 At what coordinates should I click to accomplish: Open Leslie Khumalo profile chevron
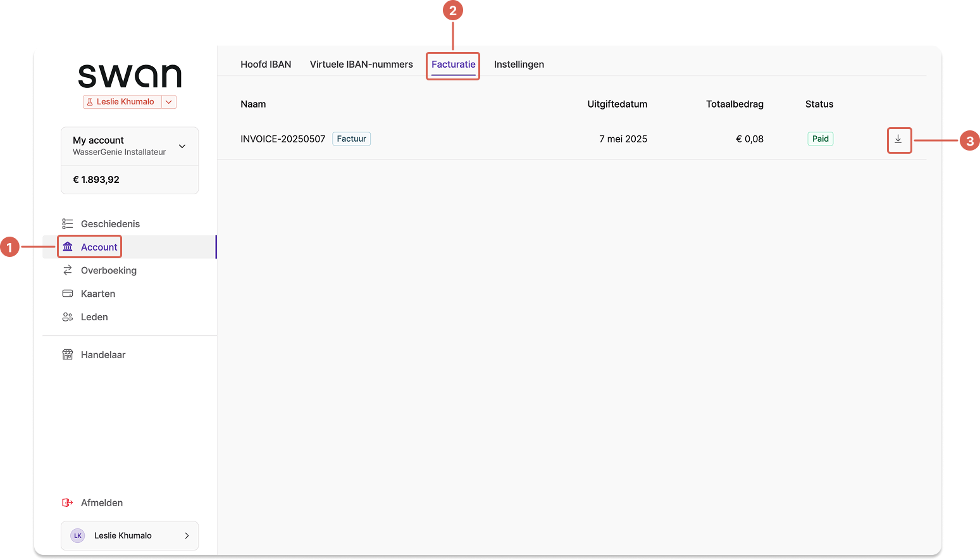pos(187,535)
